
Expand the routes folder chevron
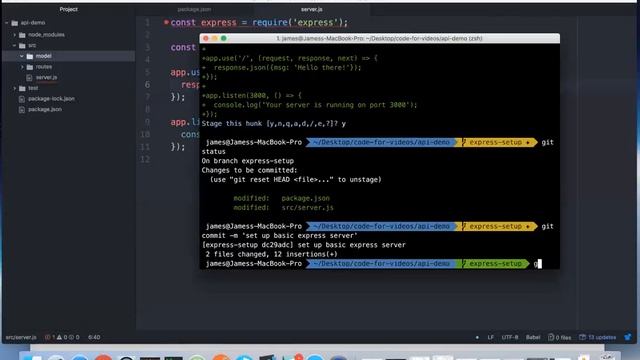[x=22, y=67]
